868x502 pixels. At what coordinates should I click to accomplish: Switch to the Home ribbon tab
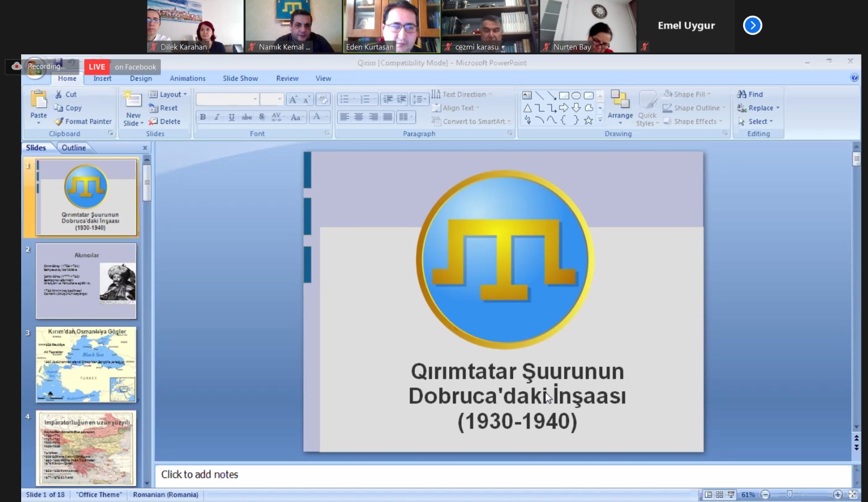point(67,79)
